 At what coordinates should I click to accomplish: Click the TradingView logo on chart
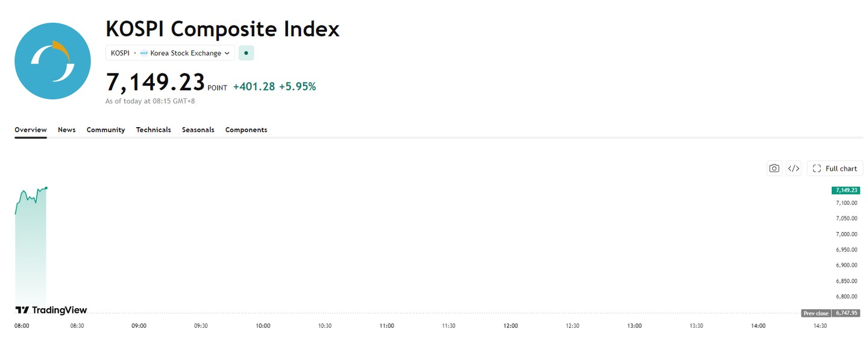pyautogui.click(x=51, y=310)
